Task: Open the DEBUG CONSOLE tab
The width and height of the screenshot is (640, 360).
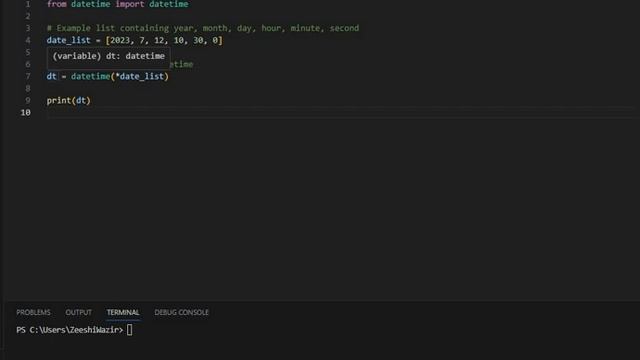Action: 181,312
